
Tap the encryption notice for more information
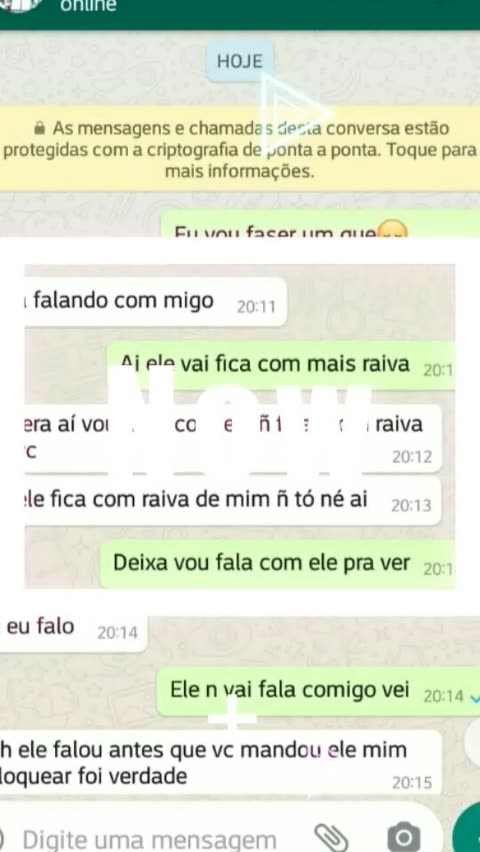[x=240, y=151]
